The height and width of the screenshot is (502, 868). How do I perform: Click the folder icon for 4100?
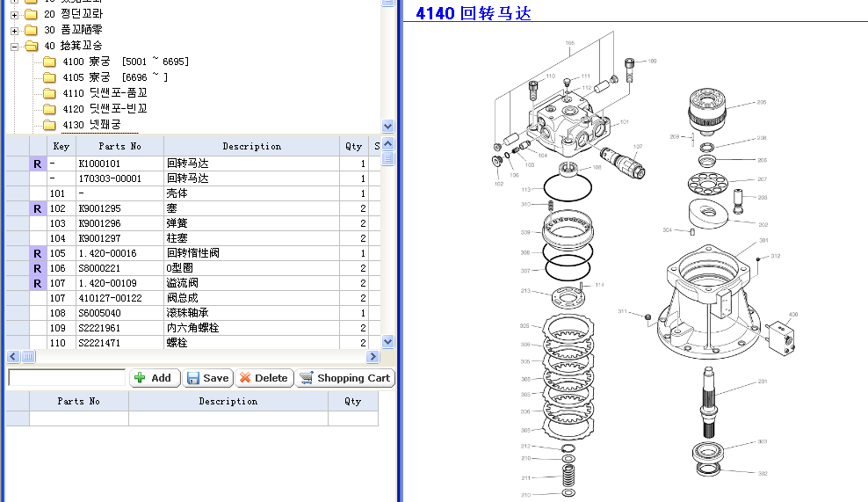click(x=49, y=62)
